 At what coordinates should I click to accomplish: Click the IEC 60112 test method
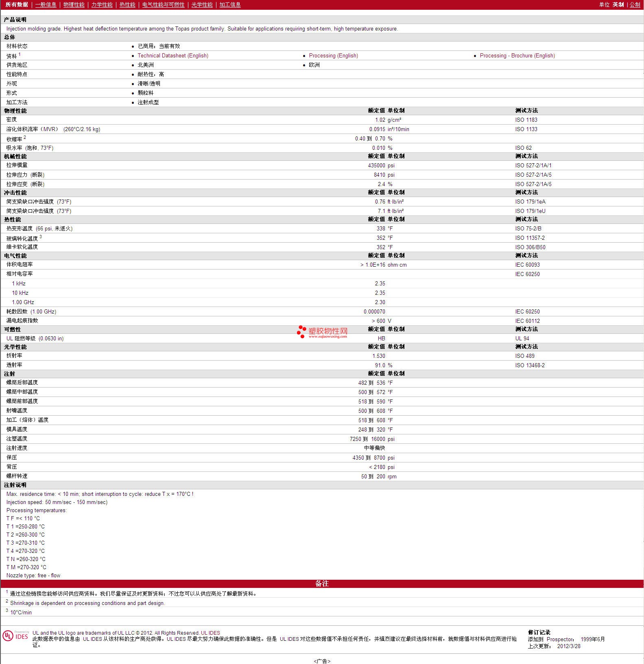(527, 321)
